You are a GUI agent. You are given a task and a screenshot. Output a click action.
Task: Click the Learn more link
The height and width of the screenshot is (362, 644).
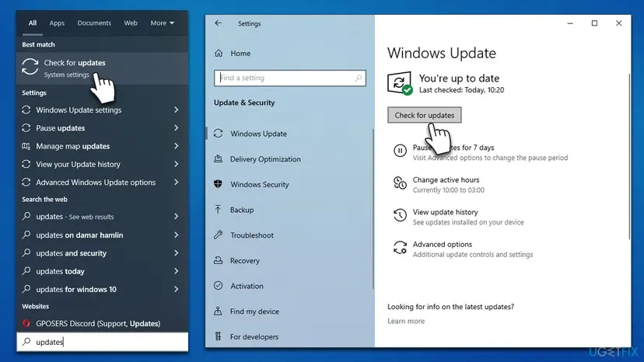tap(406, 321)
